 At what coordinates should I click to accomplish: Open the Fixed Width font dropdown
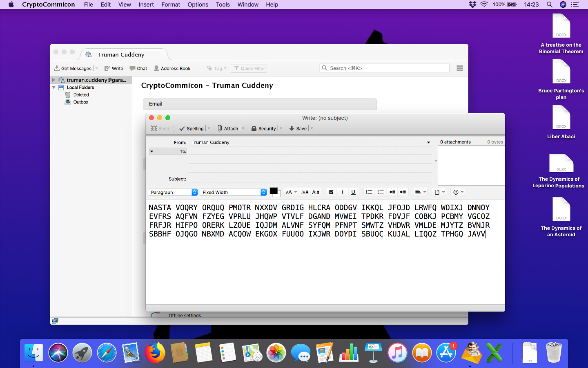coord(233,192)
